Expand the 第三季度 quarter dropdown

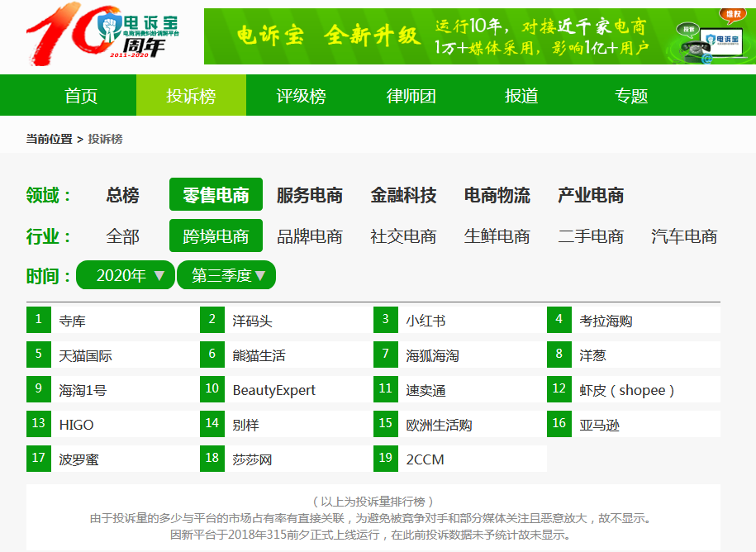[x=226, y=275]
